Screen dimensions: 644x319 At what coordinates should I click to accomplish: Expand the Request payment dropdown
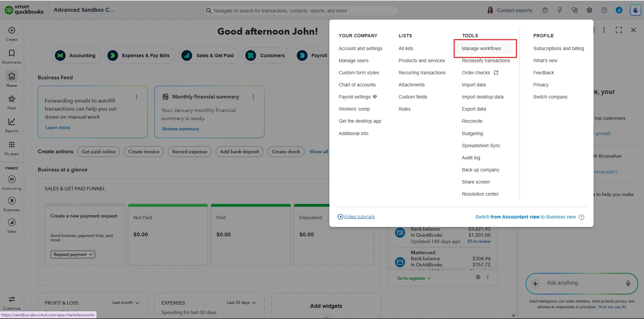pos(72,254)
